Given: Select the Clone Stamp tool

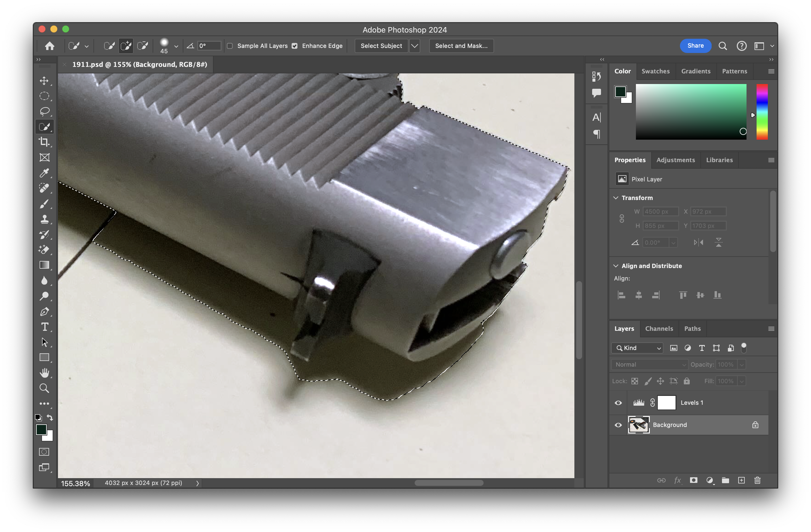Looking at the screenshot, I should click(44, 219).
